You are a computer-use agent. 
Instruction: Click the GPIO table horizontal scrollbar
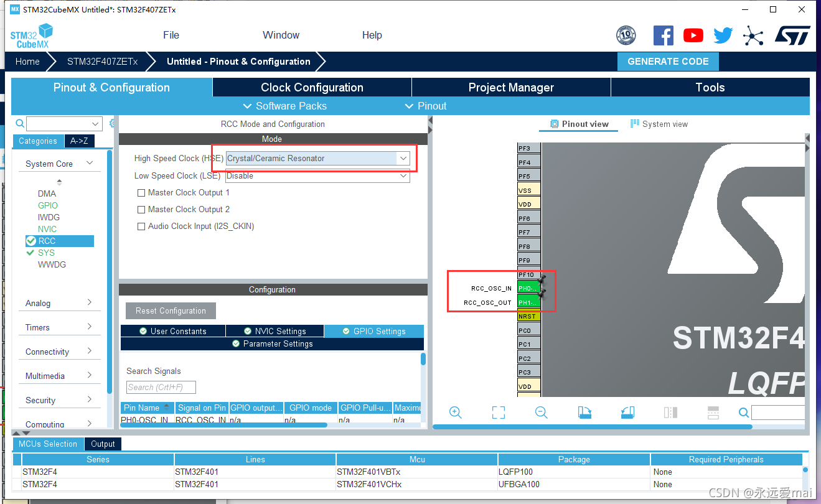click(x=224, y=426)
